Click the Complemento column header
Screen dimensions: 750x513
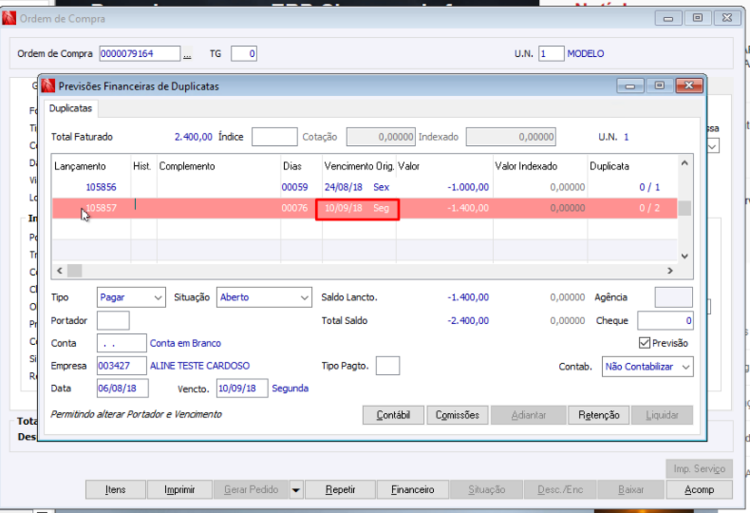187,166
